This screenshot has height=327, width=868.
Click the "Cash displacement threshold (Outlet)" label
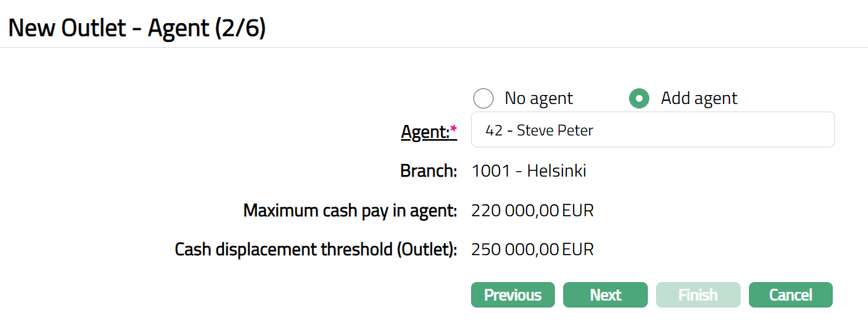click(x=315, y=250)
